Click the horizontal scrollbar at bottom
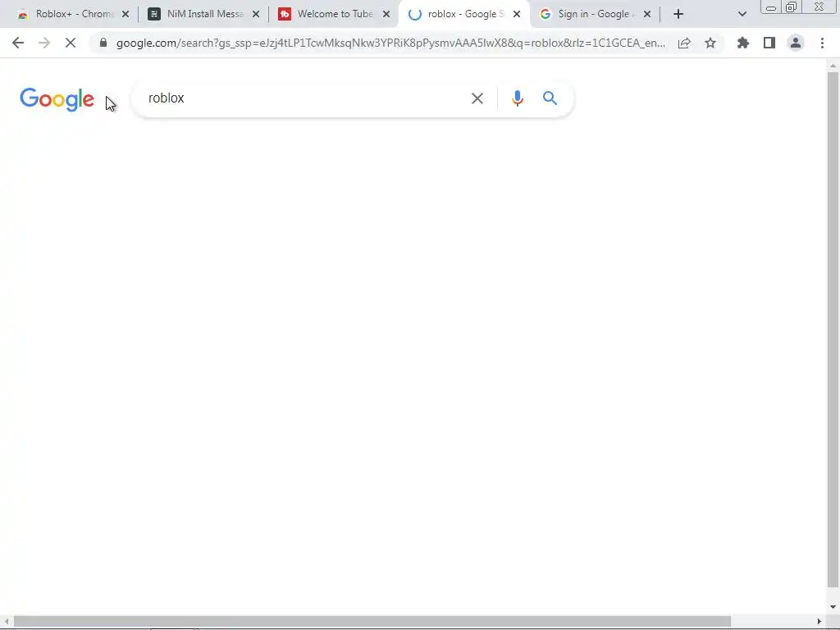 372,621
